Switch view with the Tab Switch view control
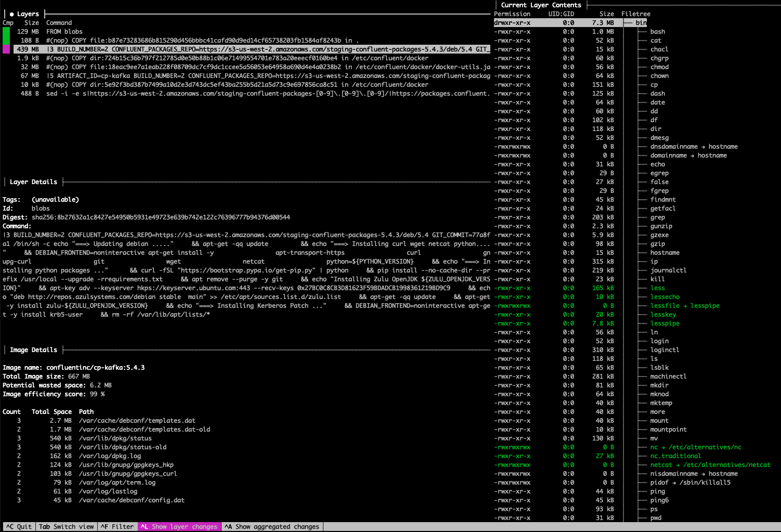This screenshot has height=532, width=781. (x=66, y=526)
